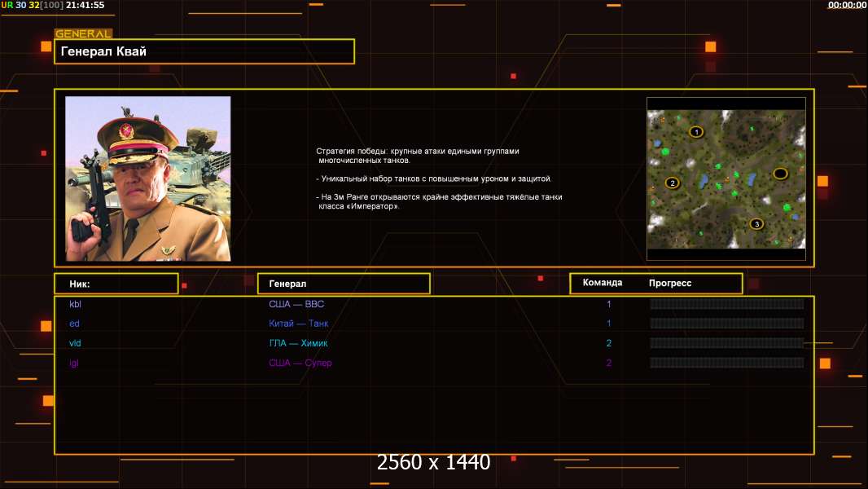This screenshot has width=868, height=489.
Task: Click 'Китай — Танк' general entry
Action: click(x=298, y=324)
